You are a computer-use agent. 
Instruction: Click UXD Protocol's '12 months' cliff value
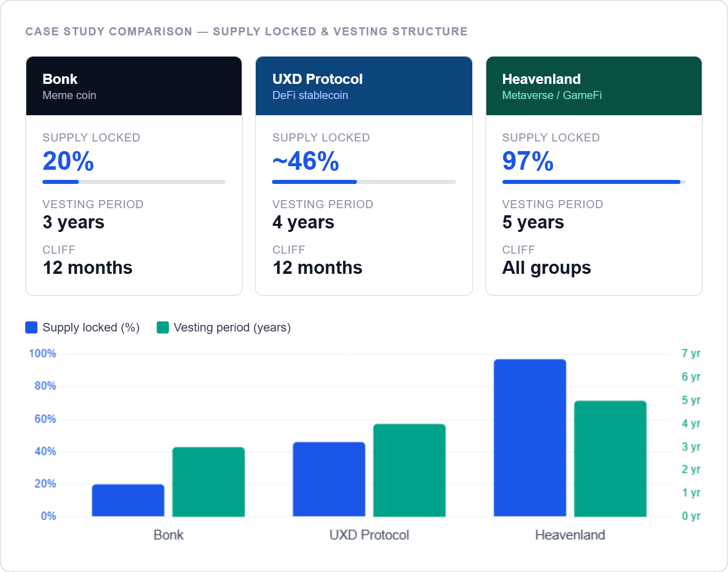coord(317,268)
